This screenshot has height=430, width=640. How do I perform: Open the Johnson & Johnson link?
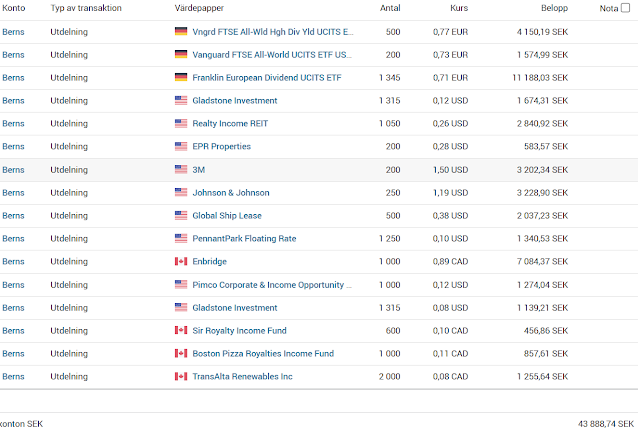pos(231,193)
